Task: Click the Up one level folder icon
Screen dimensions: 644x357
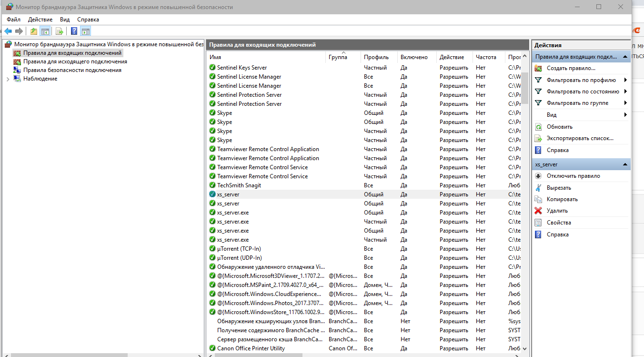Action: 33,31
